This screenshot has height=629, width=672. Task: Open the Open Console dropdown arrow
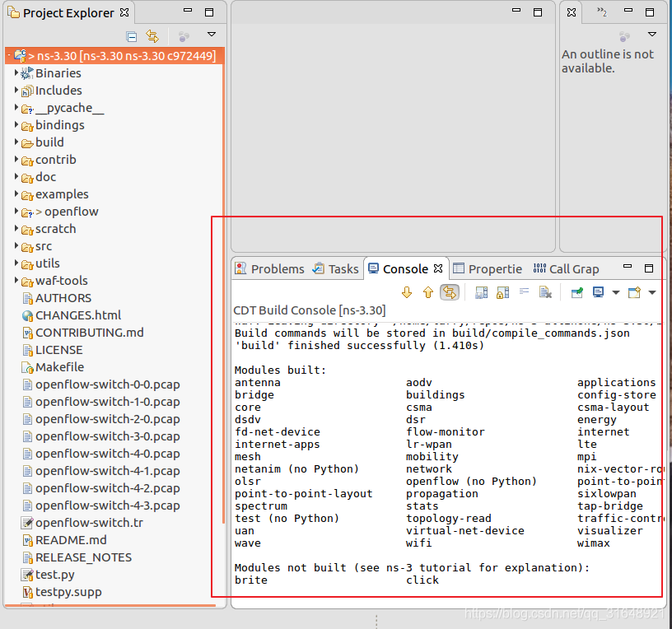[652, 292]
